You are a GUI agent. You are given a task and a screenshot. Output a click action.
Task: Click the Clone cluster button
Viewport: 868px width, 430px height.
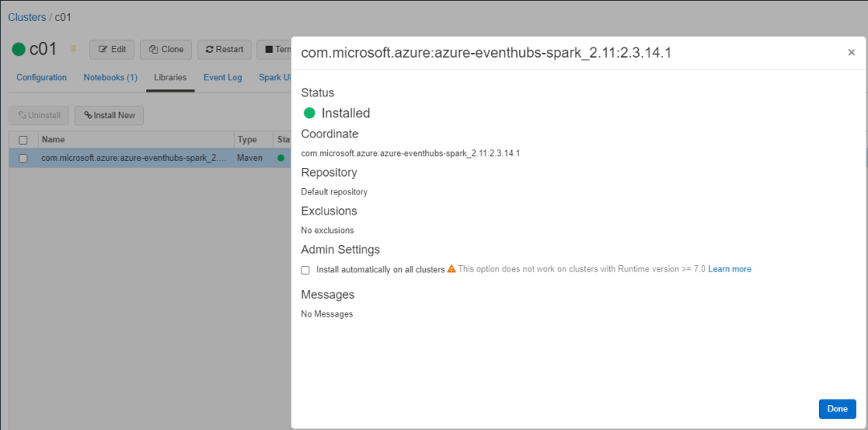point(166,49)
